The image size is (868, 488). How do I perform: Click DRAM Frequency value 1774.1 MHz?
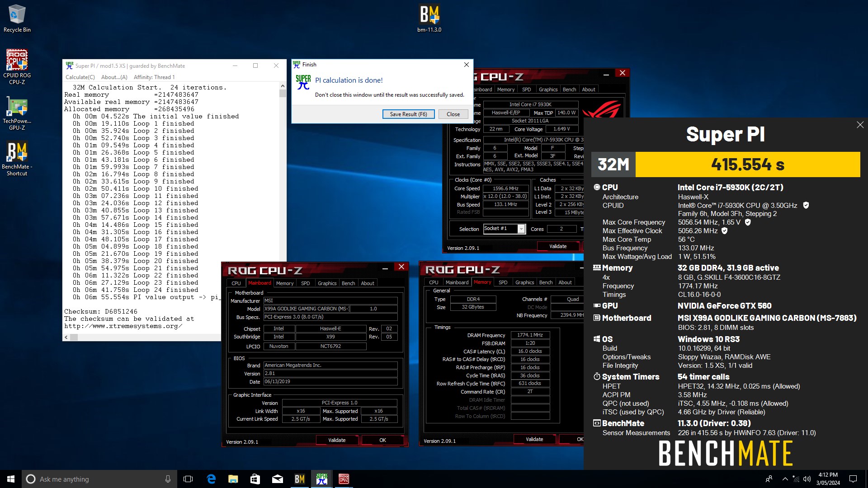pos(530,335)
